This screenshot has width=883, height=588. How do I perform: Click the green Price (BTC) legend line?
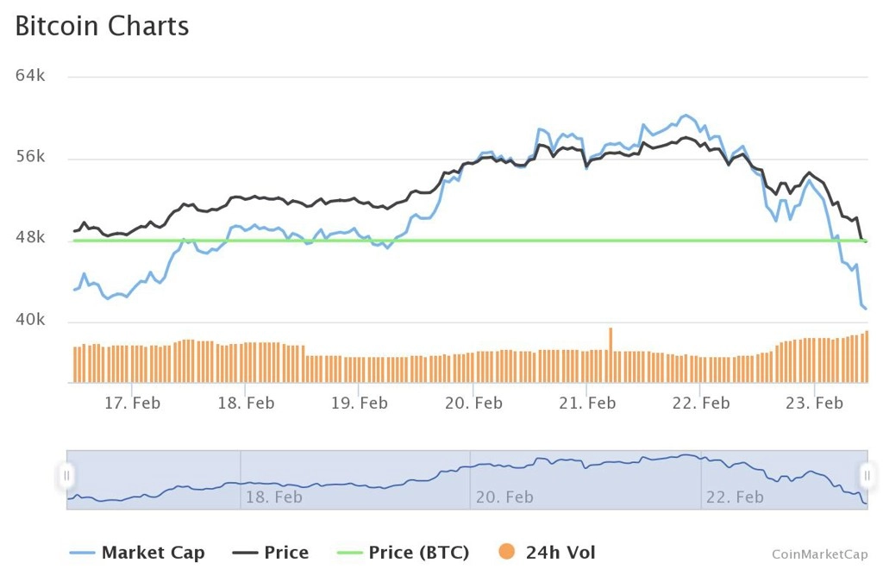349,553
